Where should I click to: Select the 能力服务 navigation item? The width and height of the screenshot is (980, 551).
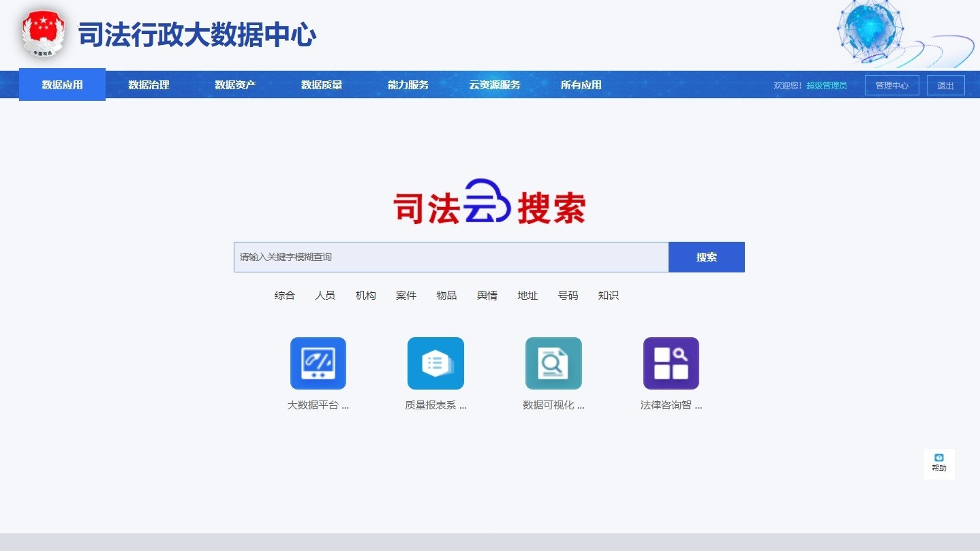(x=408, y=85)
